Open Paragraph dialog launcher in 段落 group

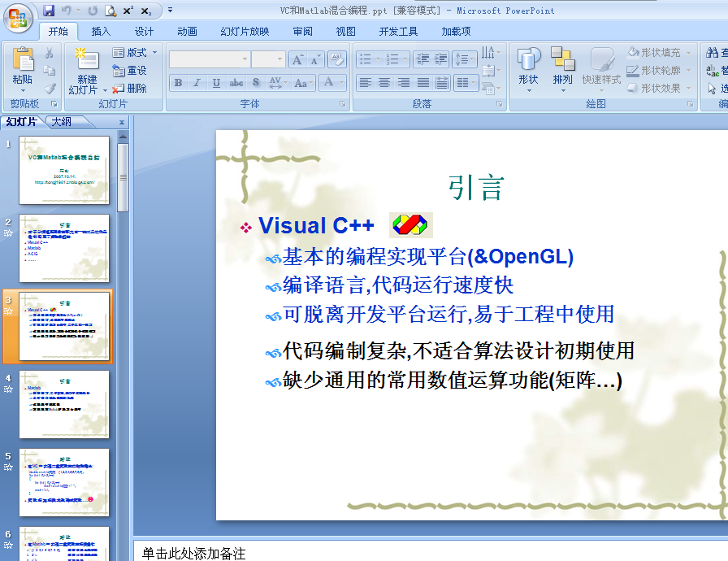point(500,104)
